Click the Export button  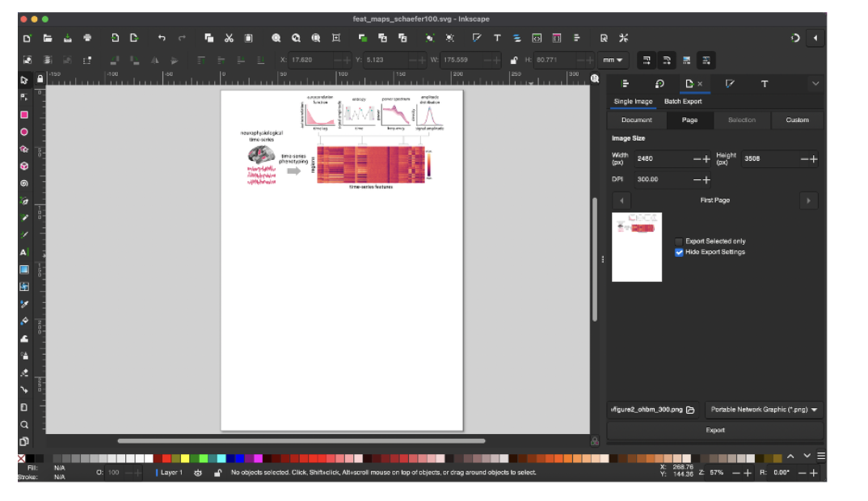pyautogui.click(x=715, y=430)
